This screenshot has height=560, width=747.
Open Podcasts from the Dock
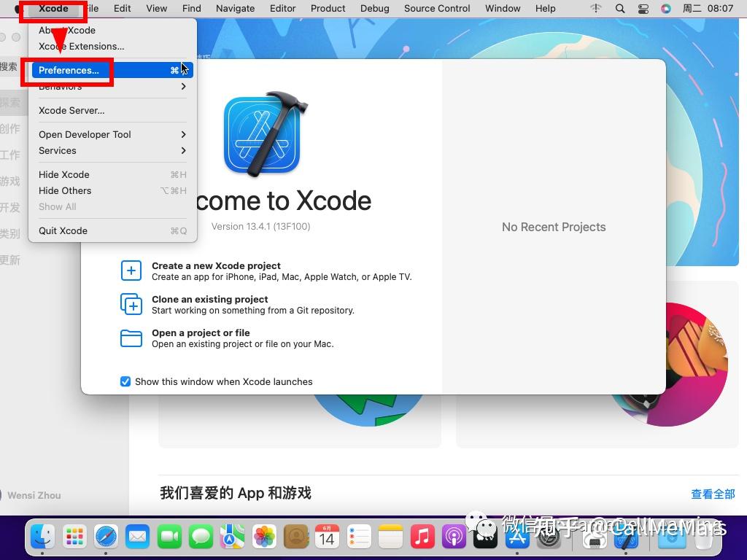(454, 537)
